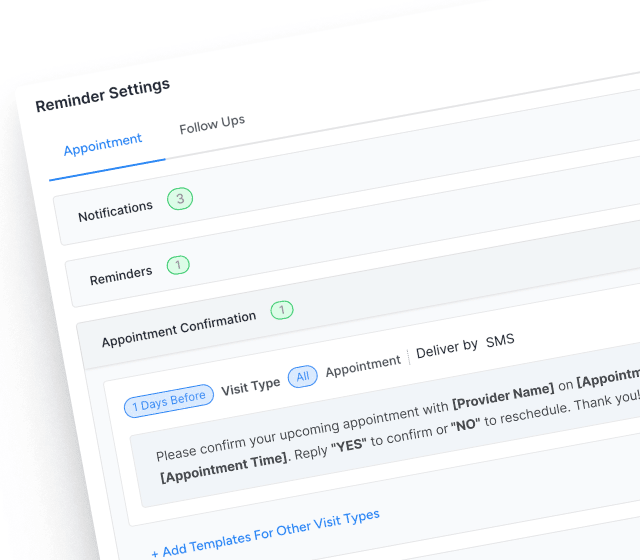Switch to the Appointment tab
The height and width of the screenshot is (560, 640).
(x=103, y=146)
